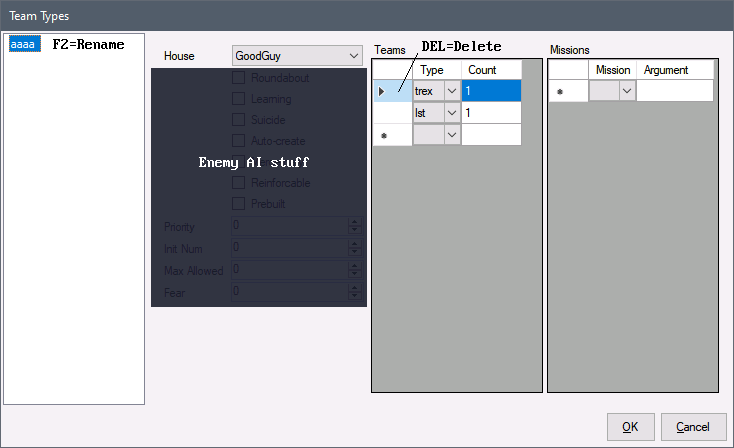The image size is (734, 448).
Task: Select the Count cell of the trex row
Action: 491,91
